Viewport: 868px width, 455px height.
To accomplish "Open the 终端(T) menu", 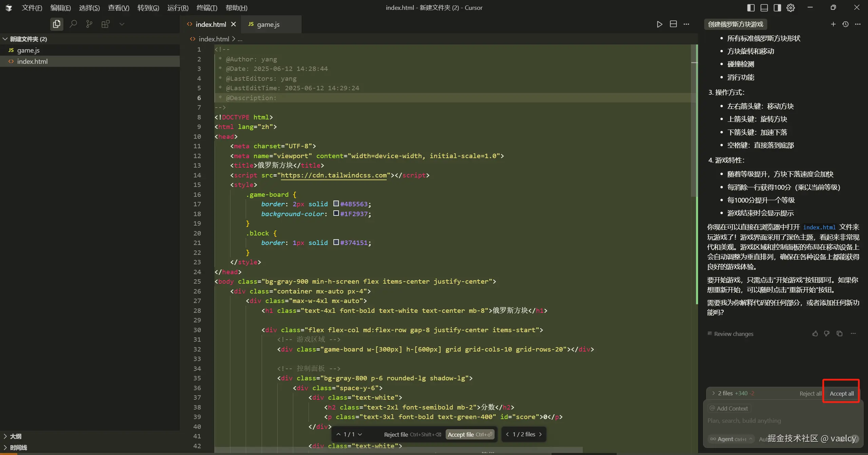I will pyautogui.click(x=207, y=7).
